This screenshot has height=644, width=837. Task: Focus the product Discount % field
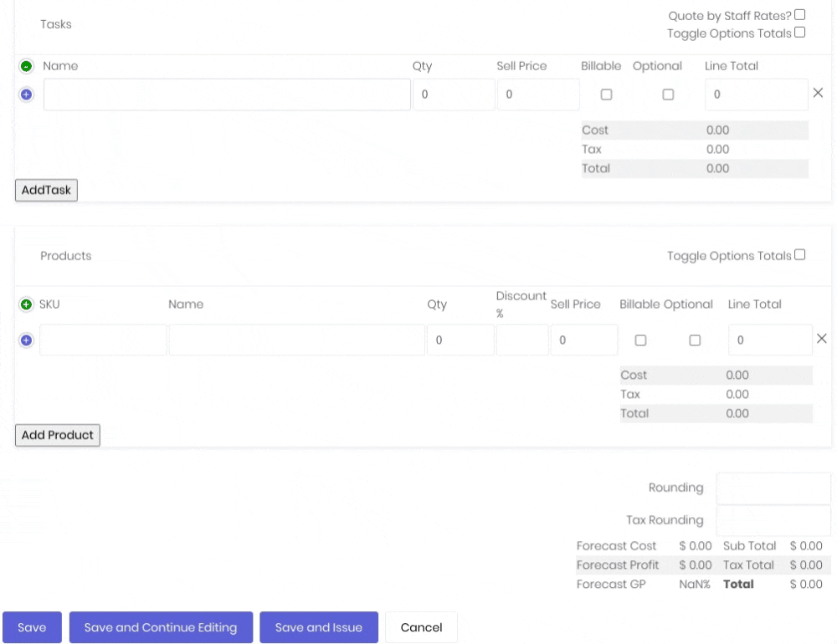tap(522, 340)
